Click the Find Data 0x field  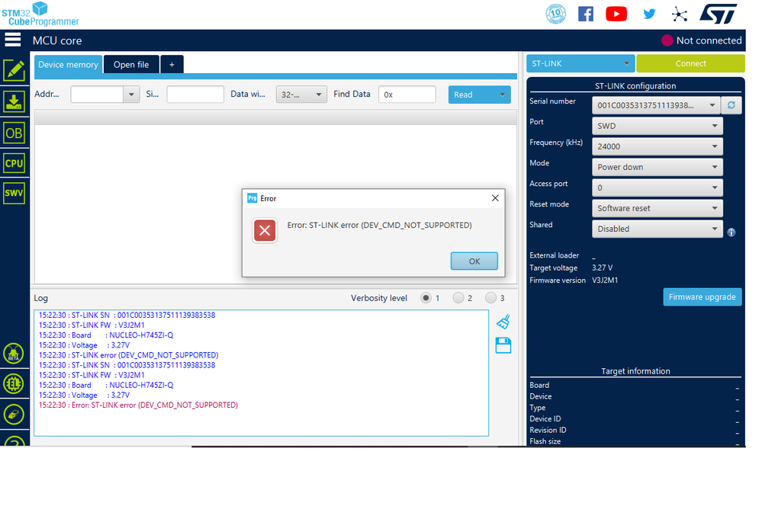(407, 95)
